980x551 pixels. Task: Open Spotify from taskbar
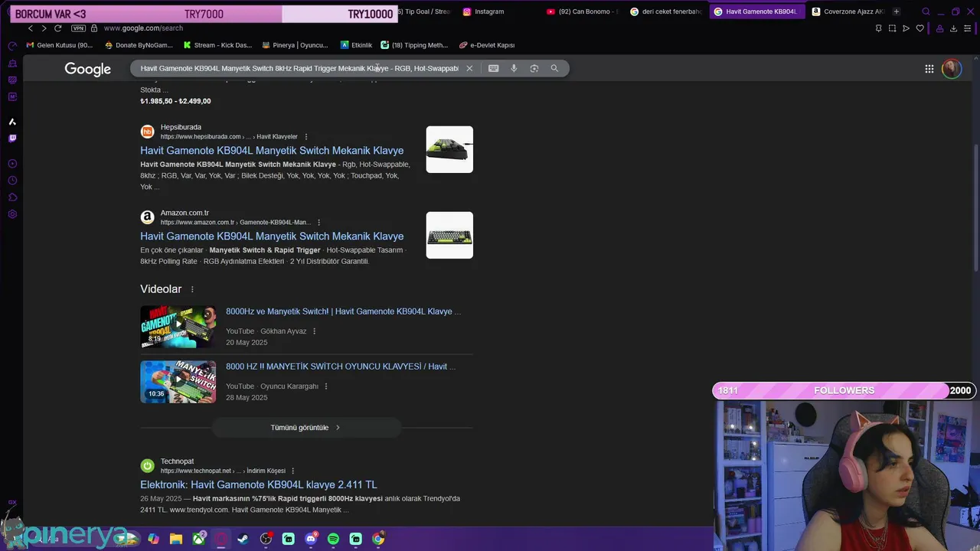[x=333, y=539]
